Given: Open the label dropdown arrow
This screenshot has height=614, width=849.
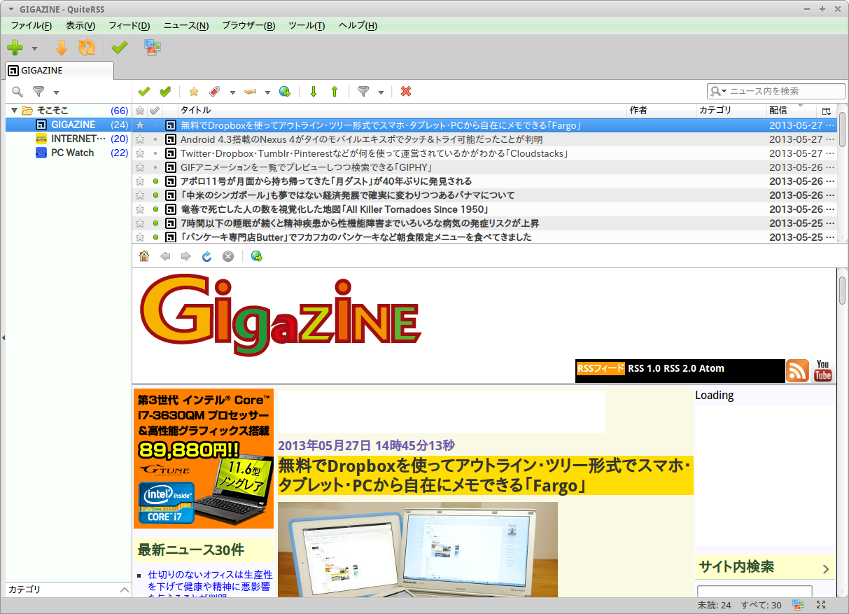Looking at the screenshot, I should pos(232,92).
